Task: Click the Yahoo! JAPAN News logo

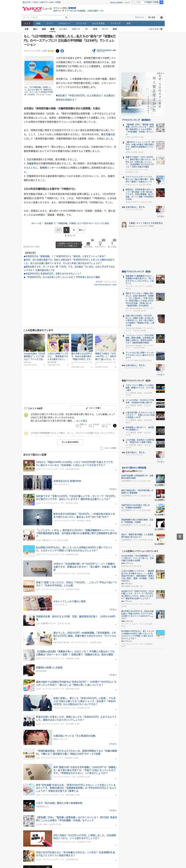Action: (37, 9)
